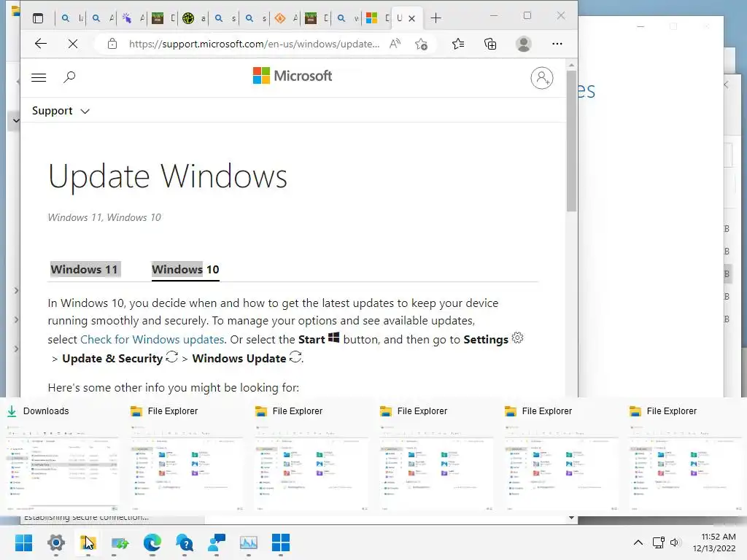Open the Edge profile avatar
This screenshot has width=747, height=560.
[x=524, y=44]
